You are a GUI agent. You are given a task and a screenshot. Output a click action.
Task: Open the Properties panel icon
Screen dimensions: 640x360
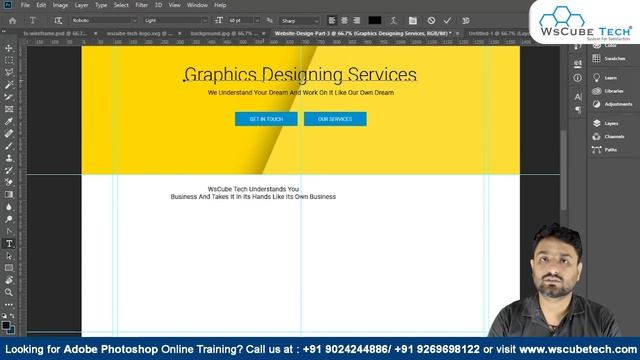coord(578,63)
